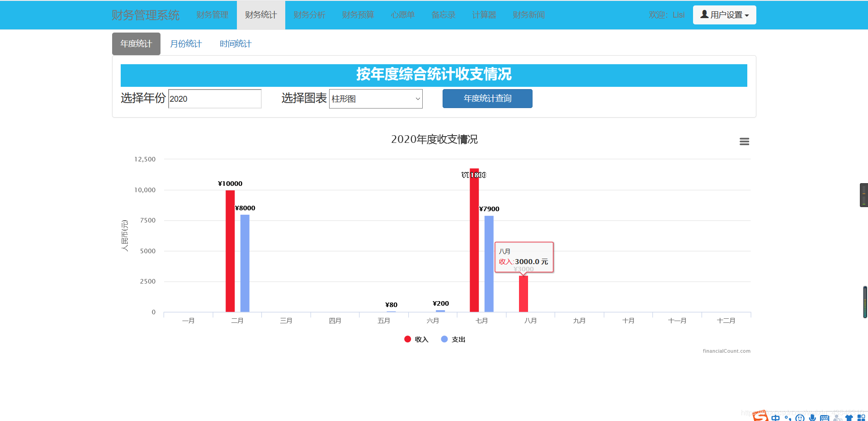
Task: Click the 2020 year input field
Action: pyautogui.click(x=214, y=99)
